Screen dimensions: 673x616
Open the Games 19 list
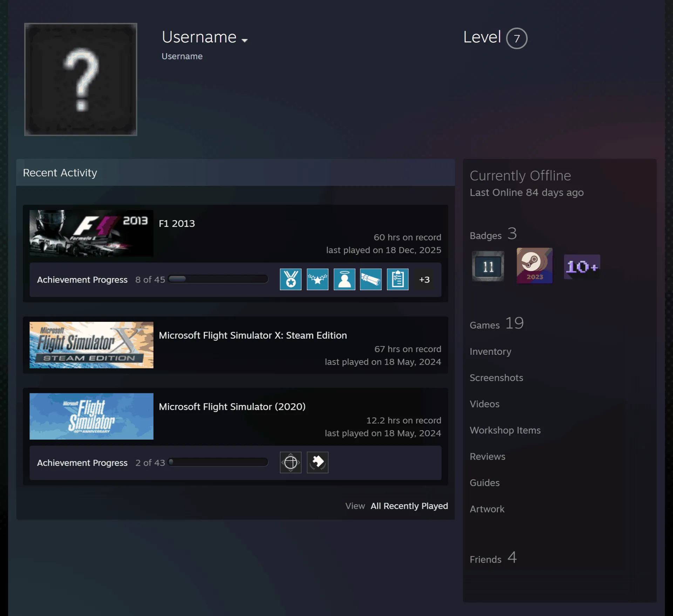coord(497,324)
